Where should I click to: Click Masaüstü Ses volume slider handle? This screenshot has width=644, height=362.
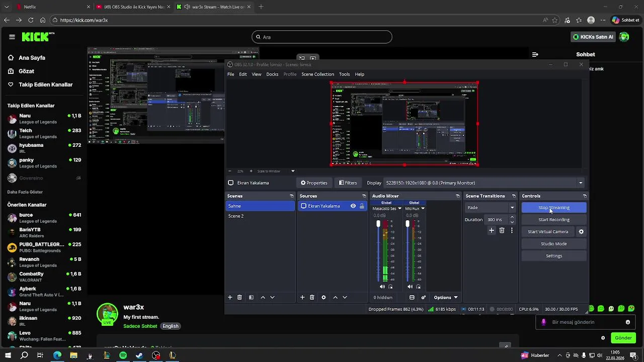pyautogui.click(x=378, y=223)
